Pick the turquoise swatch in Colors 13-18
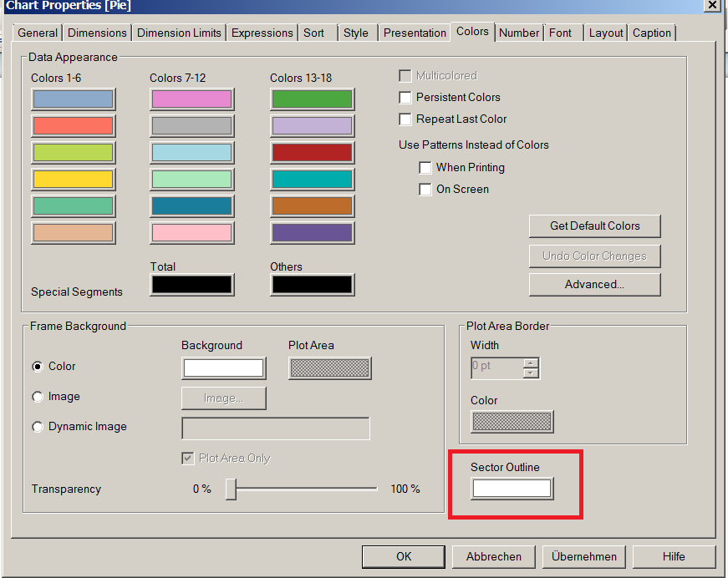 312,179
